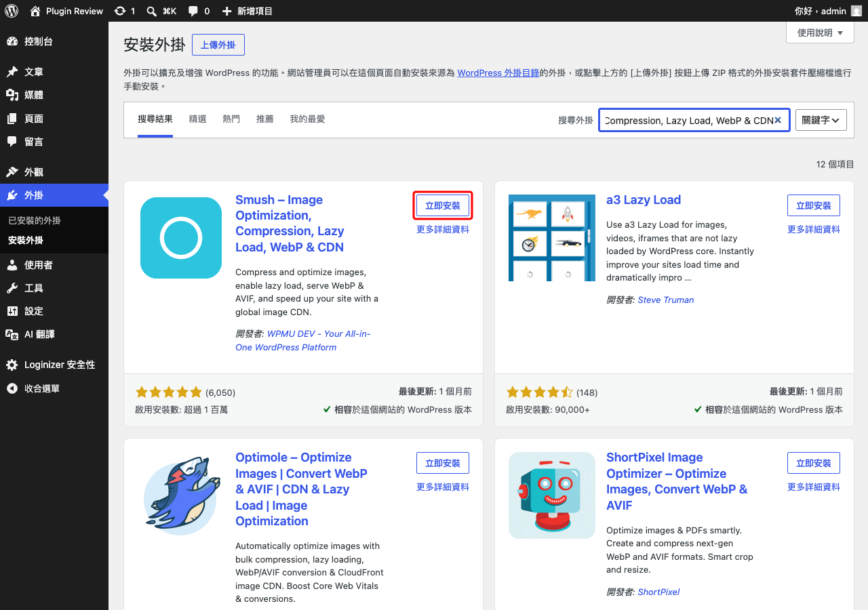Open the Optimole plugin title link

[301, 489]
